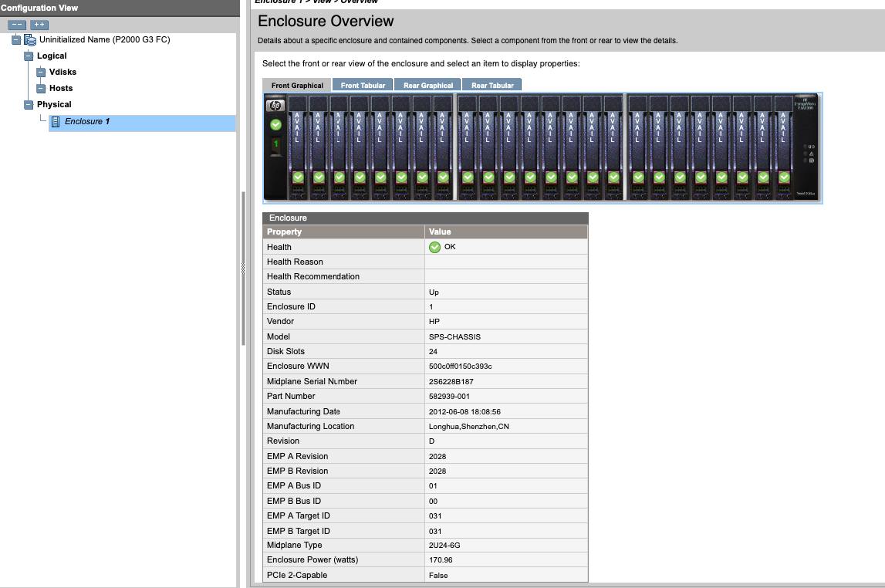The image size is (885, 588).
Task: Collapse the Logical tree node
Action: pyautogui.click(x=29, y=56)
